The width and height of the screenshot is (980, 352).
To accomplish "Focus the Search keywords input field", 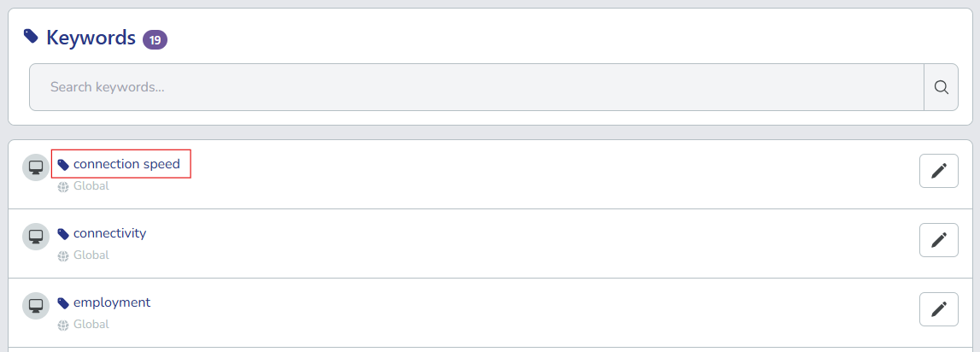I will (477, 87).
